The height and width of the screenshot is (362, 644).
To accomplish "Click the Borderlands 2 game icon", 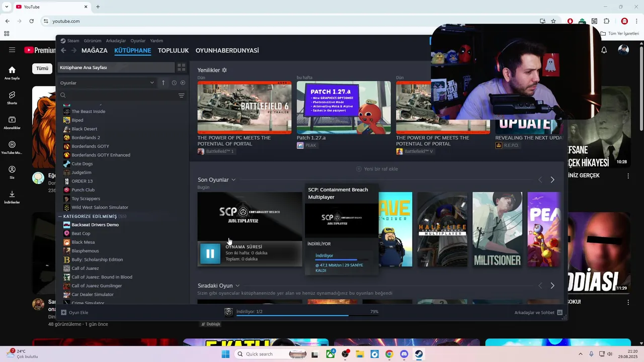I will [67, 138].
